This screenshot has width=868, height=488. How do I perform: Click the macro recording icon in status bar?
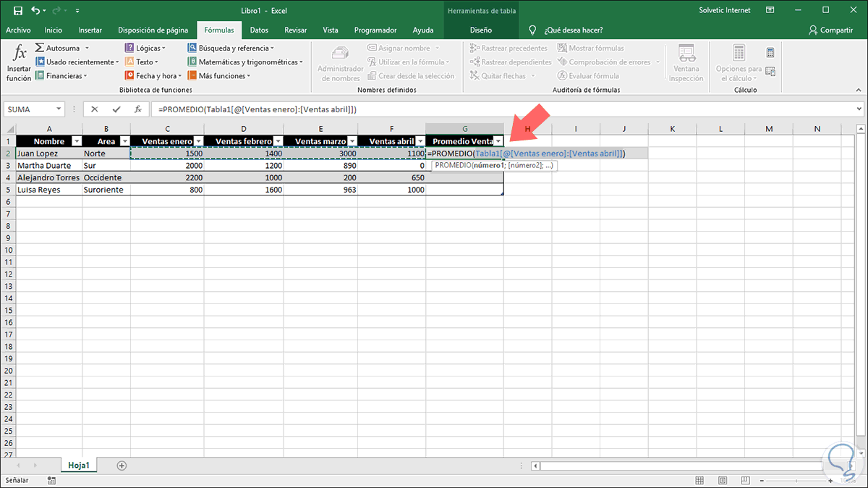tap(51, 480)
